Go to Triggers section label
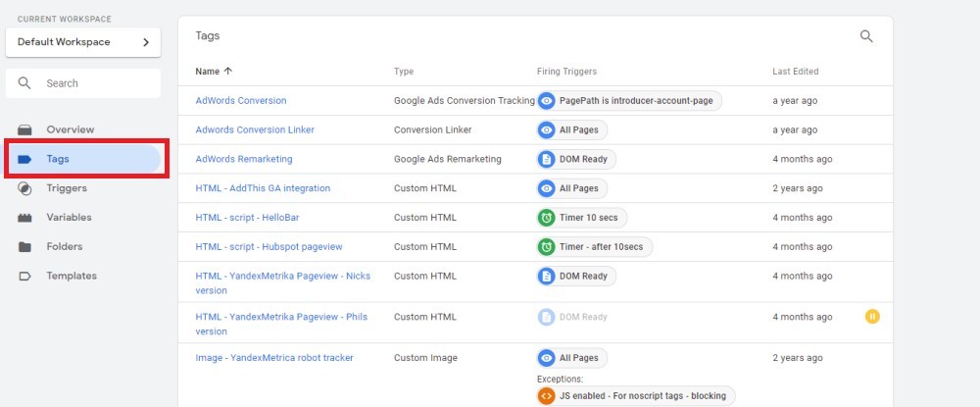980x407 pixels. (67, 188)
